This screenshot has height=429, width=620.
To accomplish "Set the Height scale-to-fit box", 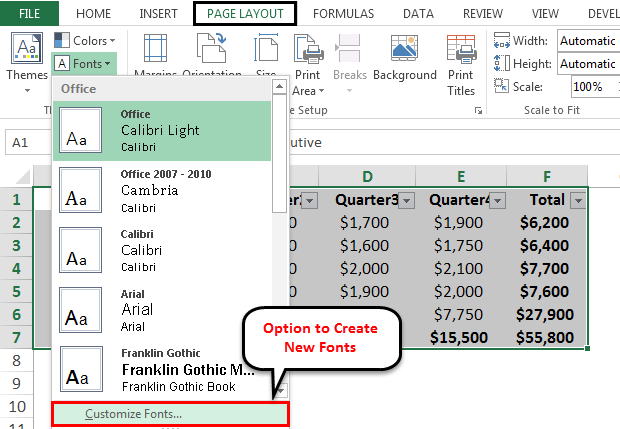I will [x=588, y=64].
